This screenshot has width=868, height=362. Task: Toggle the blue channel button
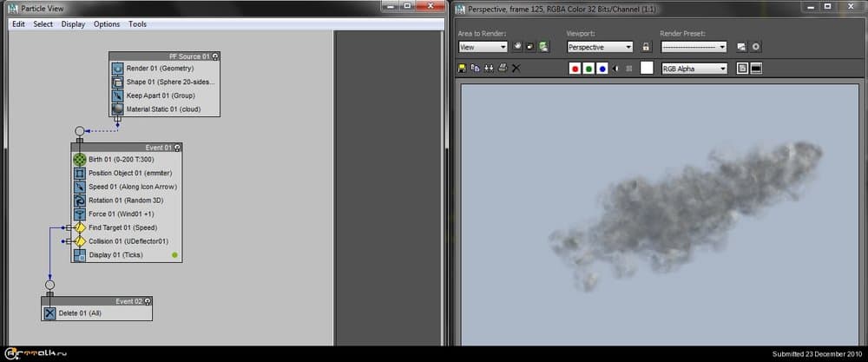pyautogui.click(x=602, y=68)
